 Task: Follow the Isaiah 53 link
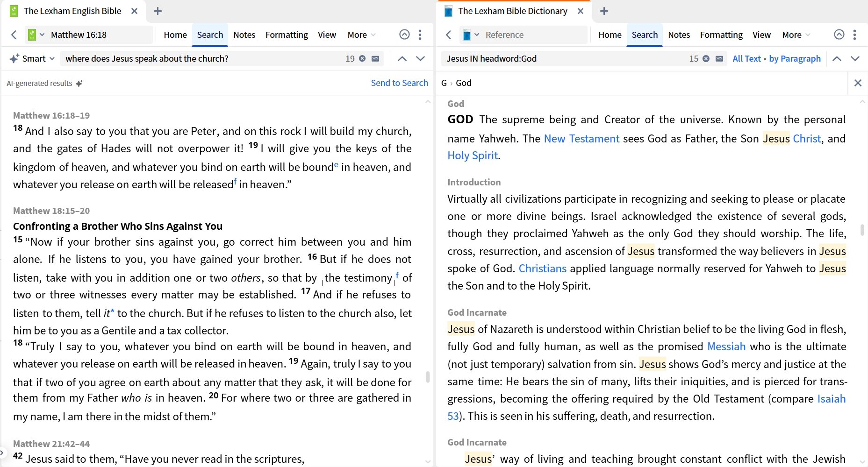point(831,399)
